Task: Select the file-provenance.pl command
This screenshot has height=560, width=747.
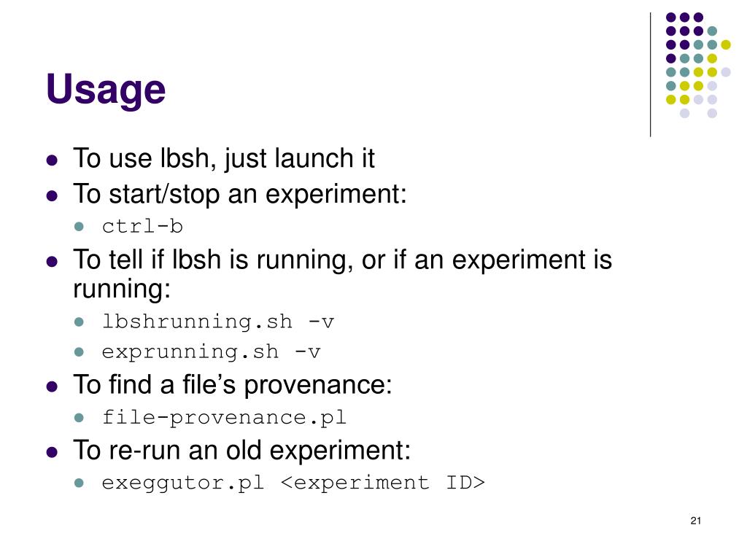Action: 224,418
